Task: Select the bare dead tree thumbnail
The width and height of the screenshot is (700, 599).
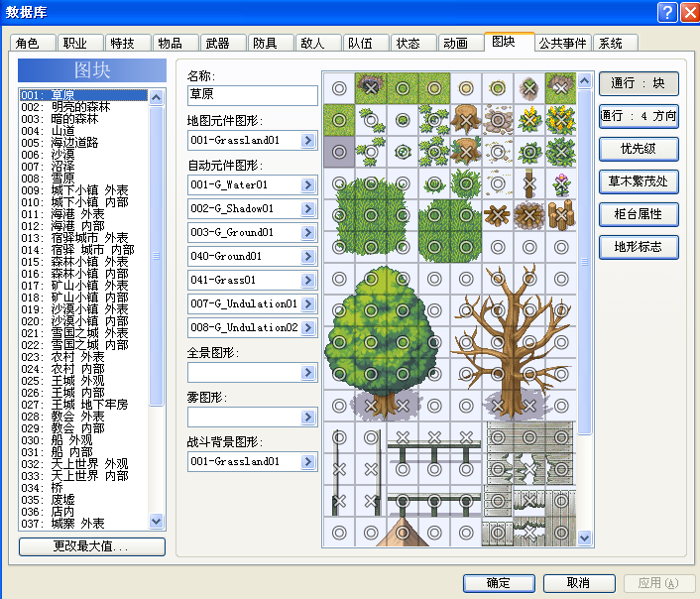Action: pyautogui.click(x=514, y=342)
